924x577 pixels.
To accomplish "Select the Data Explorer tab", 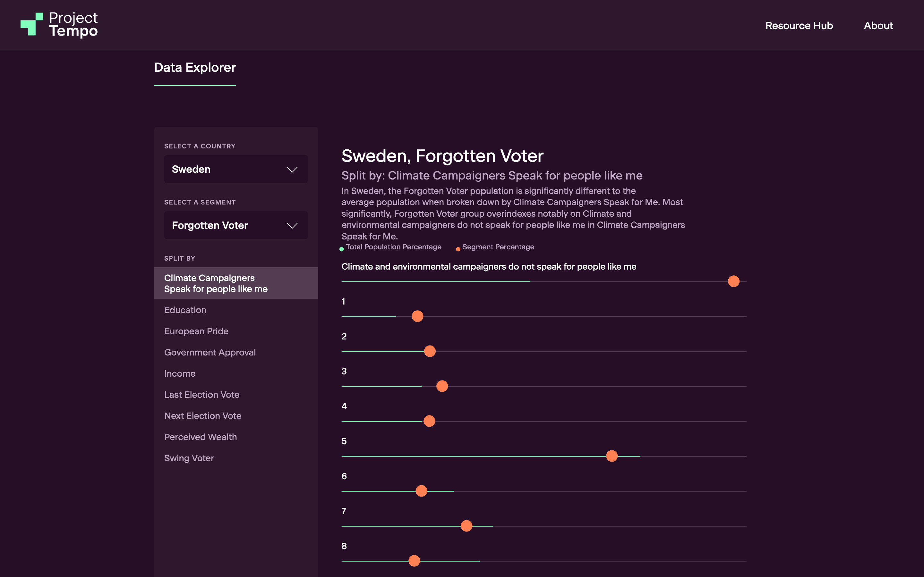I will point(195,68).
